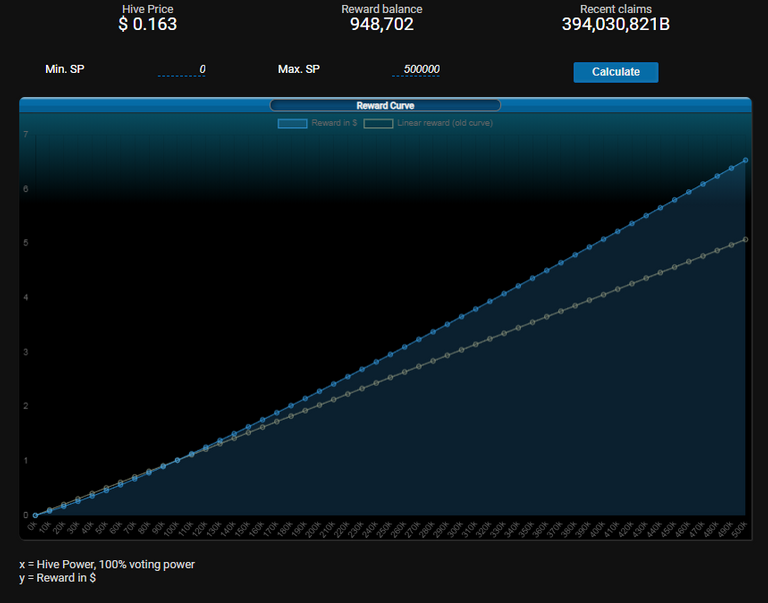Click the 400k x-axis label

point(597,530)
